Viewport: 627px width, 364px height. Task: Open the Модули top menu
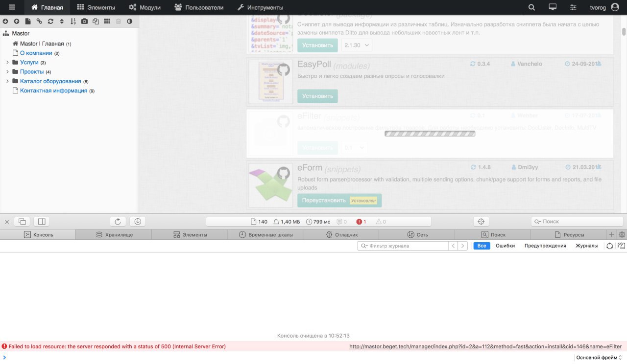145,7
